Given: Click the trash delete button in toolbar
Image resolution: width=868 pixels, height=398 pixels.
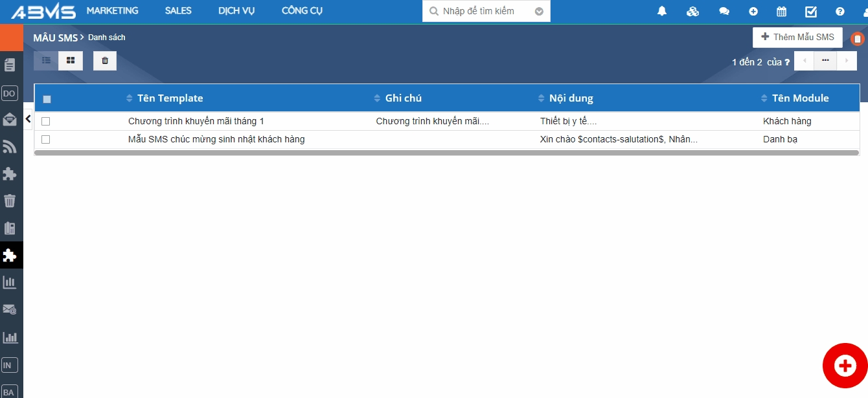Looking at the screenshot, I should (105, 60).
